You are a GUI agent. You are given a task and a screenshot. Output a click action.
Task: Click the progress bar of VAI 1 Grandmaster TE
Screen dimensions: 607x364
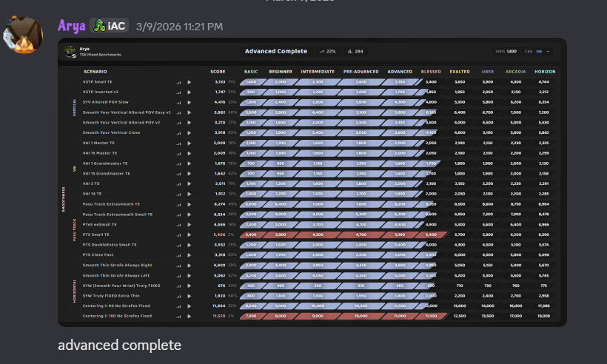(340, 164)
